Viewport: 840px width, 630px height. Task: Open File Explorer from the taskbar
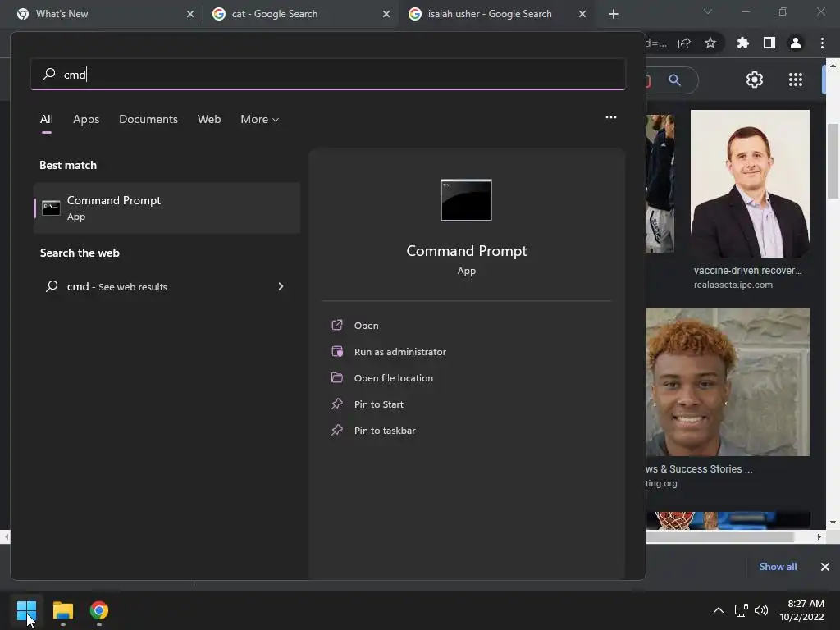(x=62, y=610)
